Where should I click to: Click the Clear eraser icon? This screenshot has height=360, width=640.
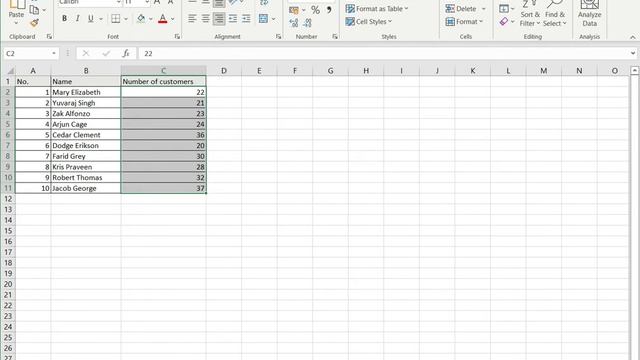tap(504, 22)
